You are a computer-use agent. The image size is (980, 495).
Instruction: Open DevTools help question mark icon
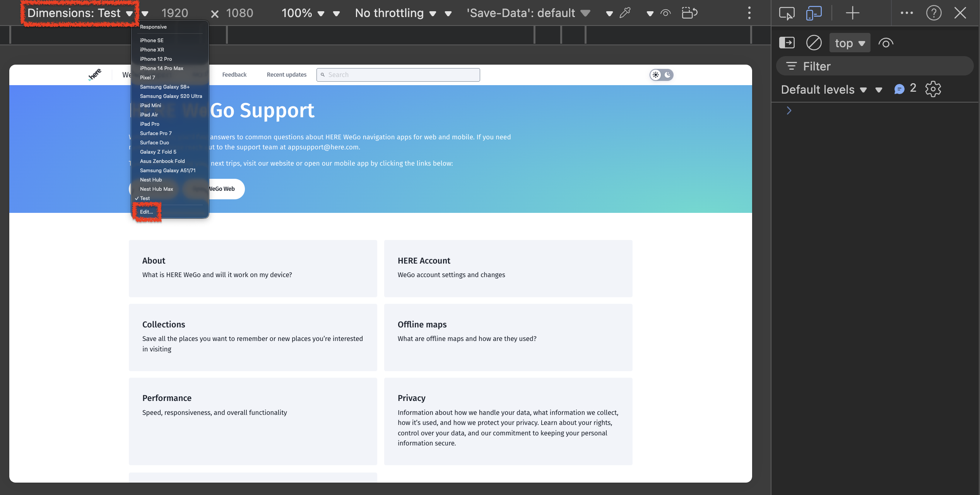(934, 13)
